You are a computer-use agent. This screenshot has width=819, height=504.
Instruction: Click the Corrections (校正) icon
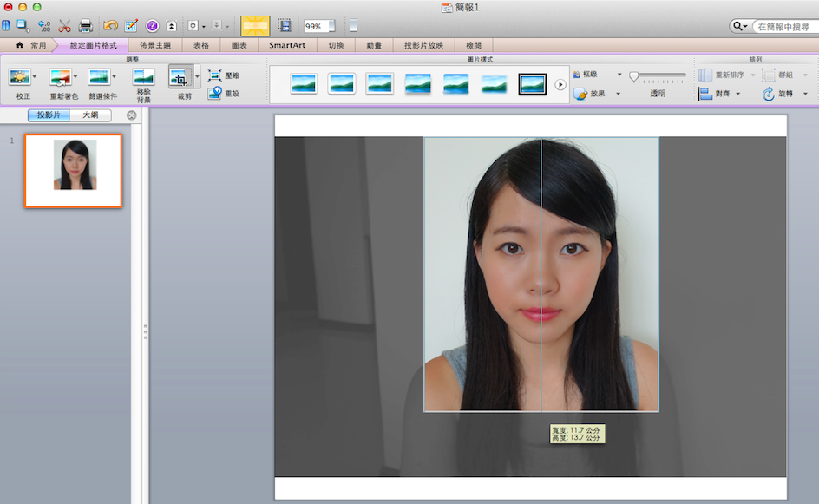tap(19, 77)
